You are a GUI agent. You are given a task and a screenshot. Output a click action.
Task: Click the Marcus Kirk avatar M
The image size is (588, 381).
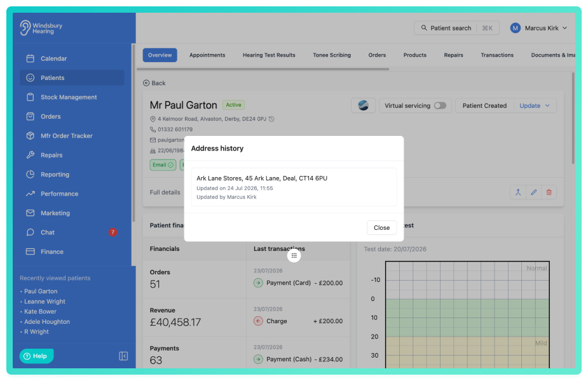516,28
